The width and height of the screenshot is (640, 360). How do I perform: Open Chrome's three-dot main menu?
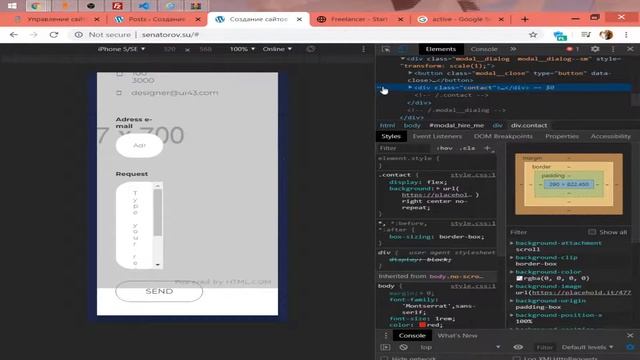(x=626, y=35)
